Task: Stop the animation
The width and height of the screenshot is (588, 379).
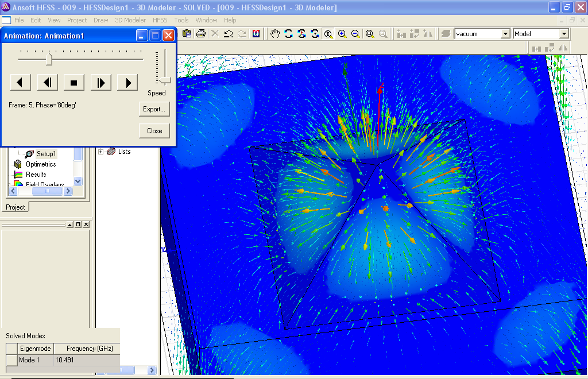Action: coord(74,83)
